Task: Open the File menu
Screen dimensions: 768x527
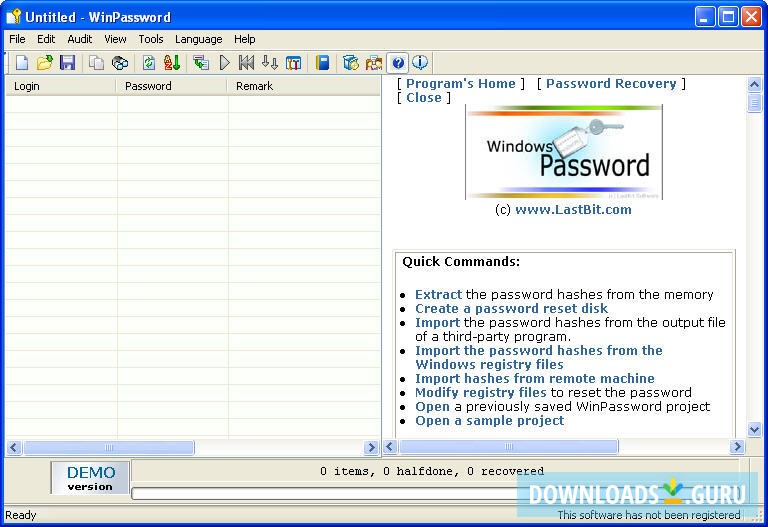Action: pyautogui.click(x=17, y=39)
